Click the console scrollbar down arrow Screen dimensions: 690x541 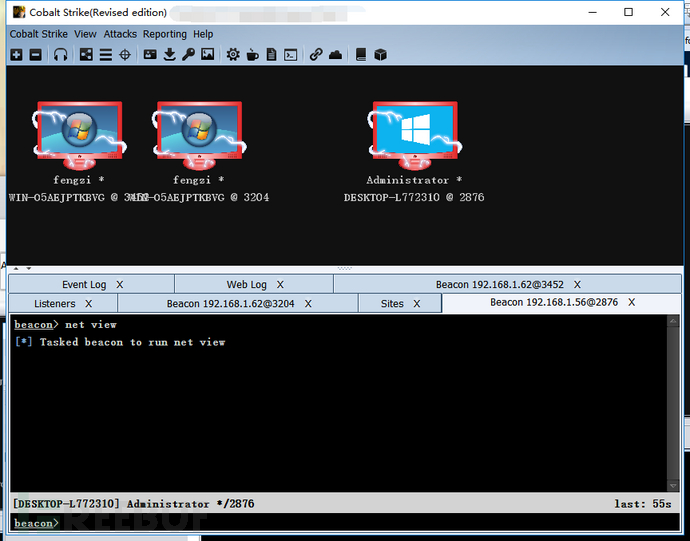click(673, 486)
